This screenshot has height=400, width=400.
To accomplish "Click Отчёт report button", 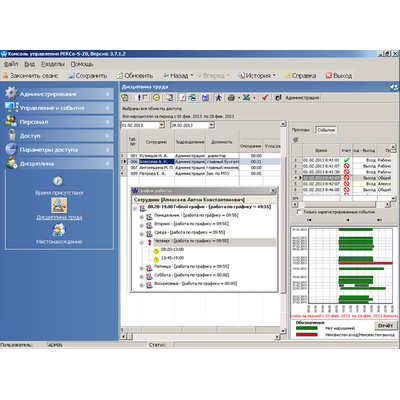I will point(385,325).
